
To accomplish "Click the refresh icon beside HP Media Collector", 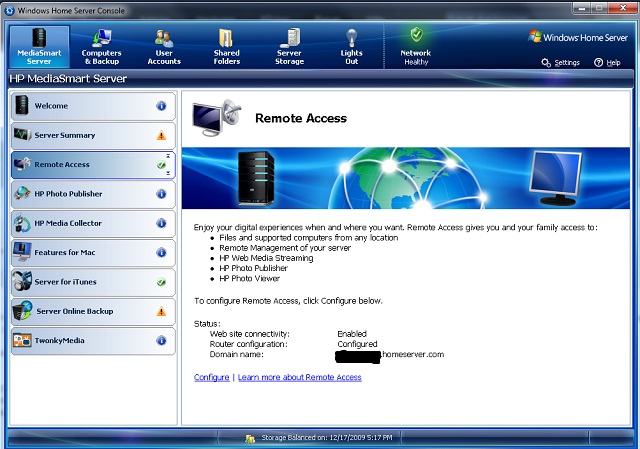I will [22, 223].
